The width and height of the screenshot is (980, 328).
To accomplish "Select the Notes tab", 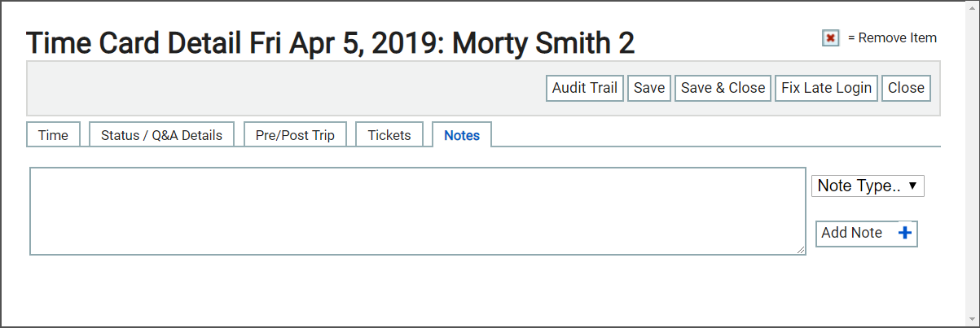I will point(462,135).
